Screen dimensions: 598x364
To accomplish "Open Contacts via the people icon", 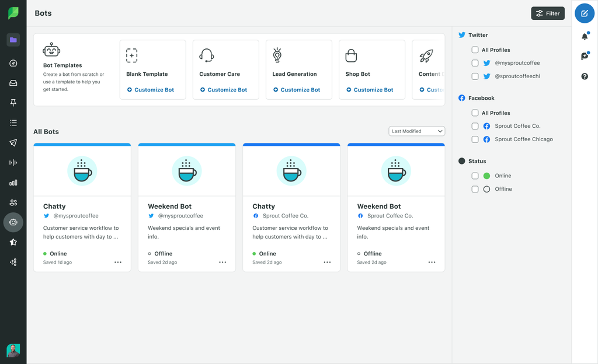I will [13, 202].
